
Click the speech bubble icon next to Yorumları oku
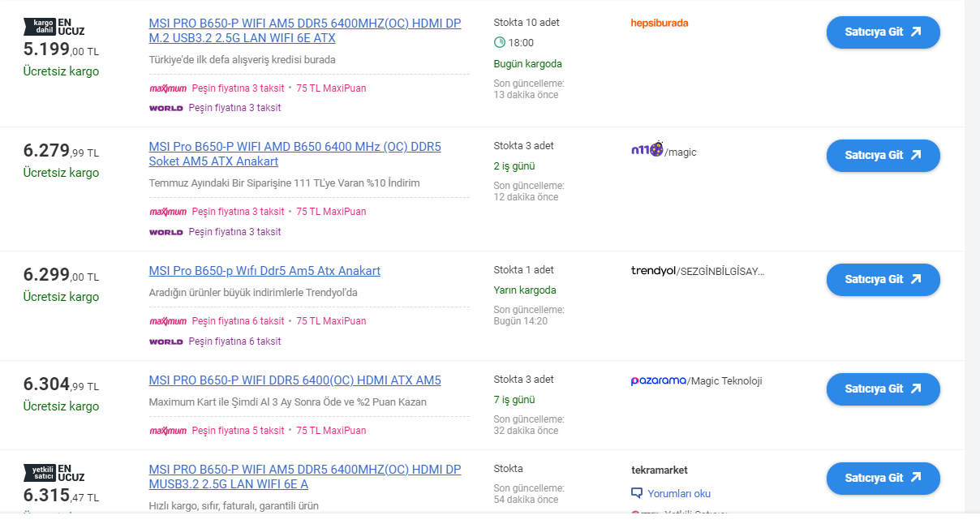[x=637, y=493]
